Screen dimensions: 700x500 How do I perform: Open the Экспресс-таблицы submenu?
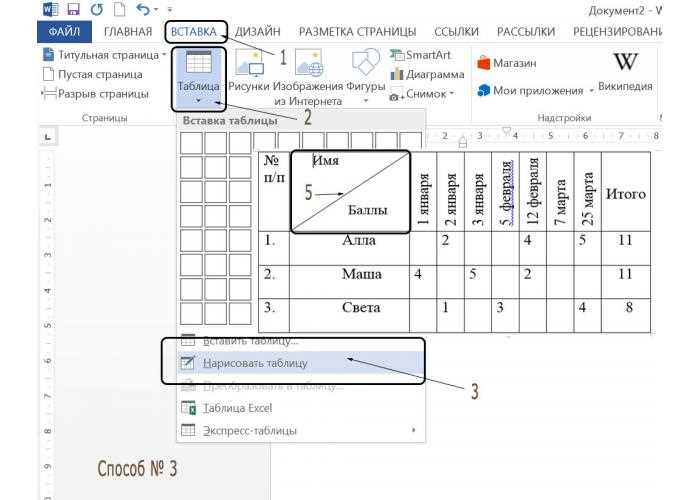point(302,431)
